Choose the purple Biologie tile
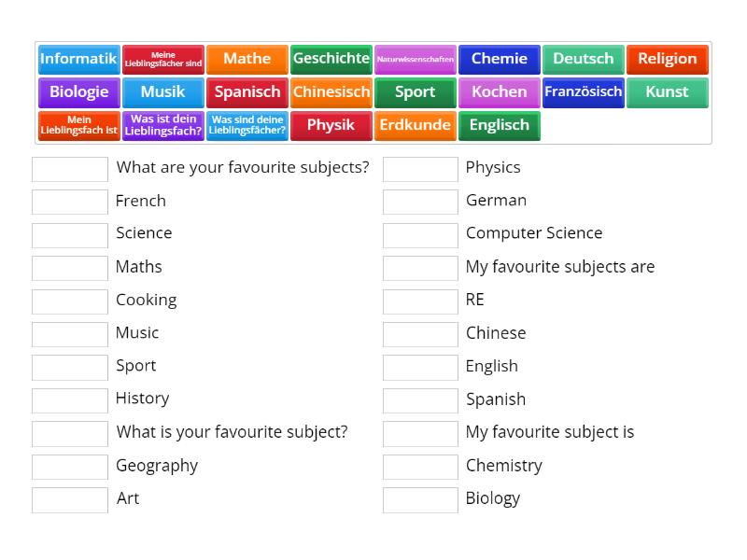 (x=79, y=92)
